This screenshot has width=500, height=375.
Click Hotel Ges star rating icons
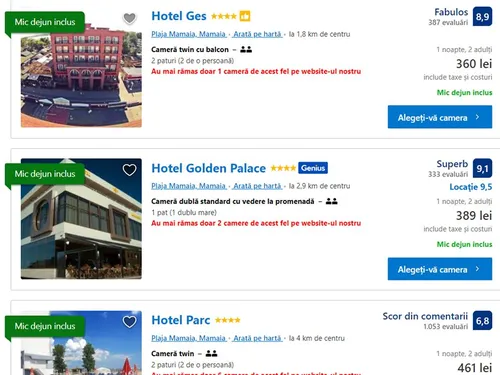(x=224, y=16)
